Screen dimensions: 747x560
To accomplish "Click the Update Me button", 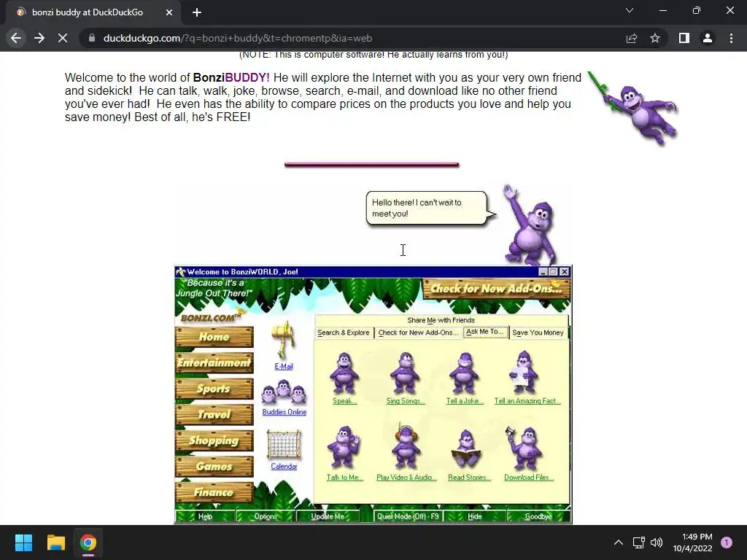I will 328,516.
